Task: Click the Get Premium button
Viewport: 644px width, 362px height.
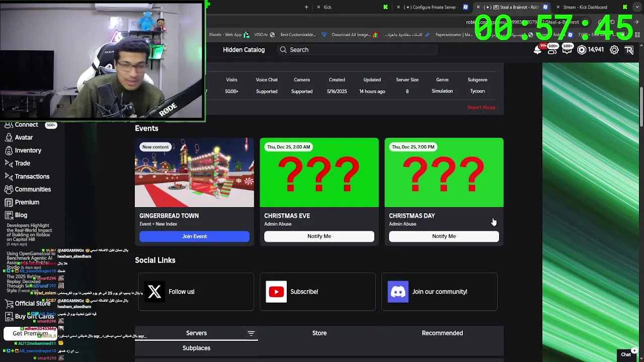Action: click(30, 333)
